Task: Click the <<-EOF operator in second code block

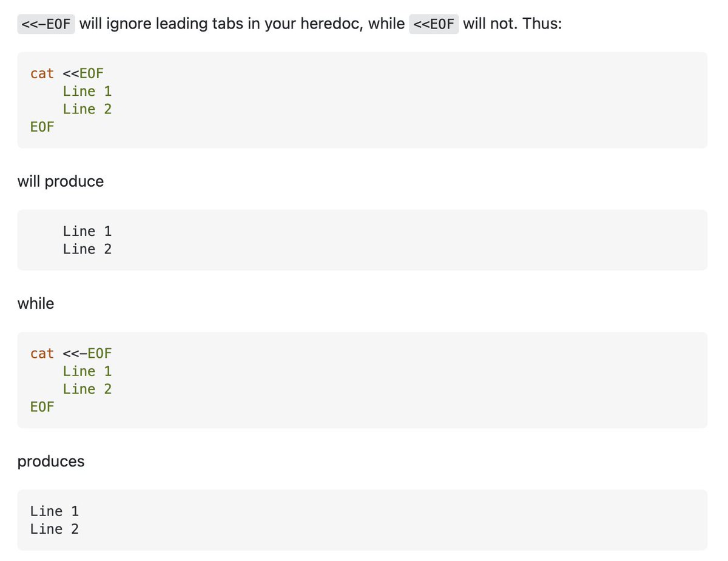Action: point(87,353)
